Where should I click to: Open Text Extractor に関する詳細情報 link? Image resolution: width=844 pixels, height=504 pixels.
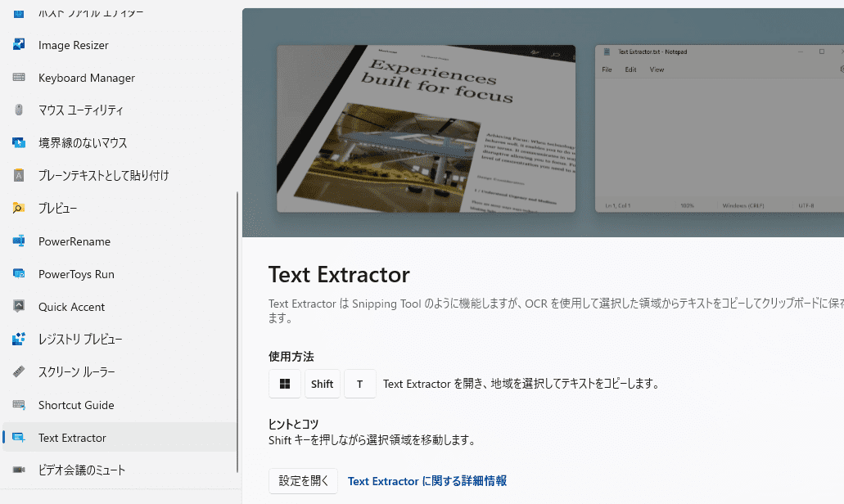point(427,481)
